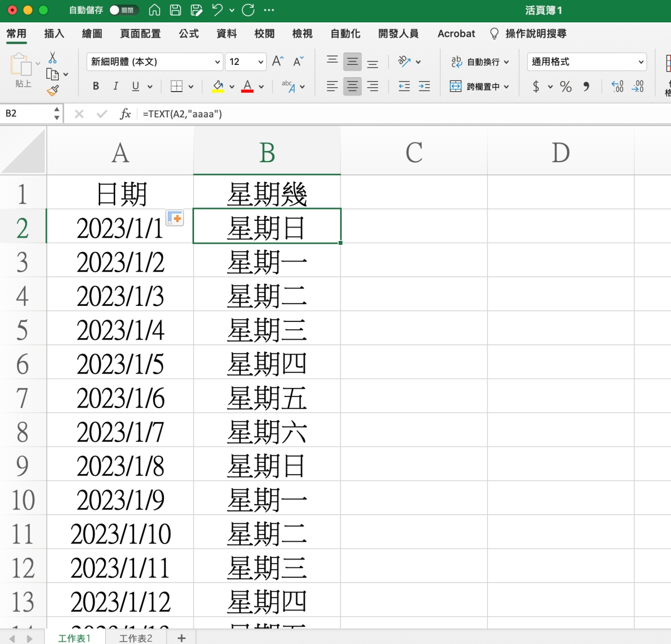Screen dimensions: 671x644
Task: Click the Undo arrow icon
Action: (x=218, y=10)
